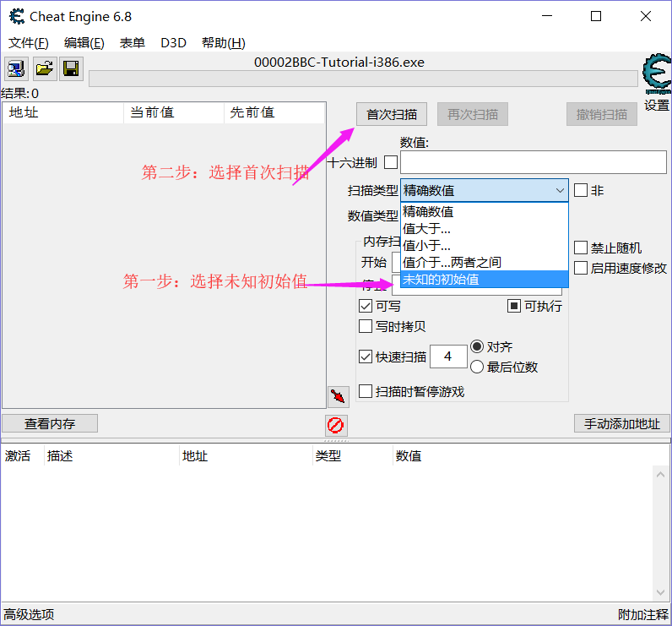Image resolution: width=672 pixels, height=626 pixels.
Task: Click the 快速扫描 alignment value field
Action: coord(448,357)
